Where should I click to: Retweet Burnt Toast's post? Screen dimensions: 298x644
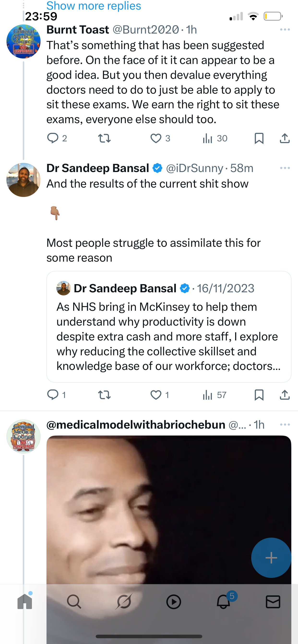point(104,138)
